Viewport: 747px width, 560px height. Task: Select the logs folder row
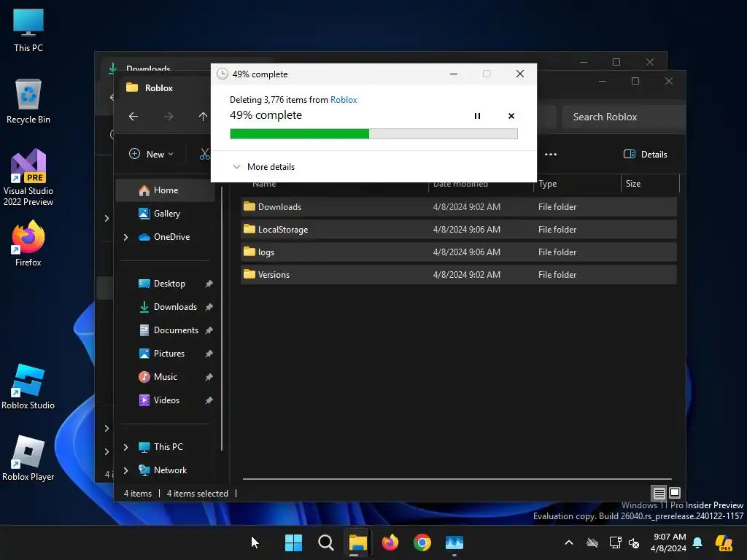459,252
